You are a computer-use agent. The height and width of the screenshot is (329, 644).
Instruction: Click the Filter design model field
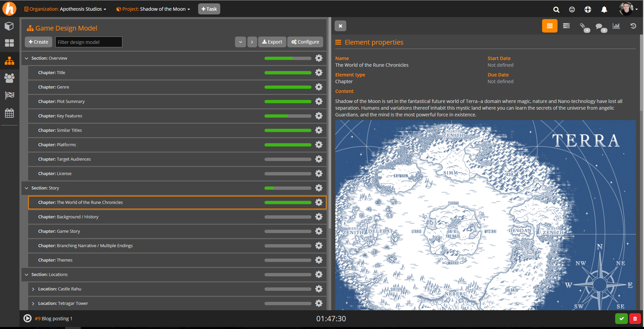[x=89, y=42]
